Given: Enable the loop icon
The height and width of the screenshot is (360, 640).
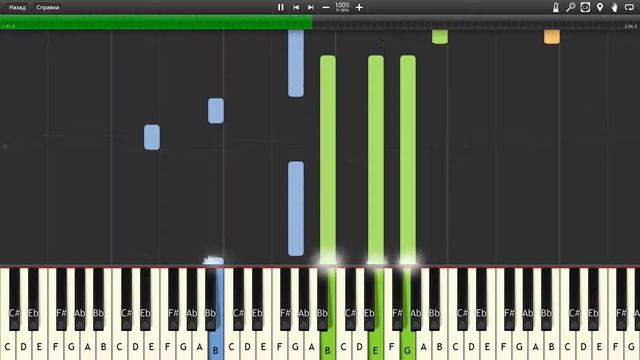Looking at the screenshot, I should click(629, 7).
